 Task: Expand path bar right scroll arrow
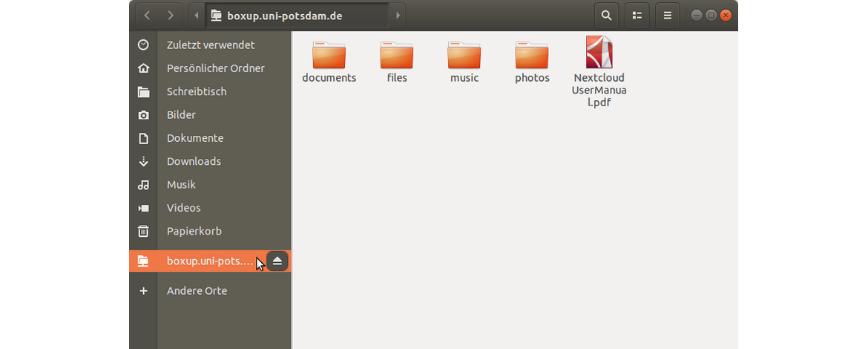[x=398, y=15]
